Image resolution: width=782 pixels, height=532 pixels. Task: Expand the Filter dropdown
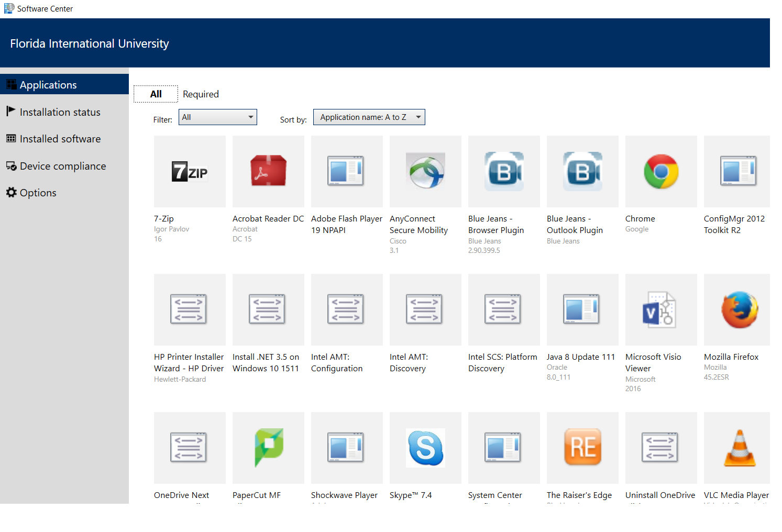click(217, 117)
